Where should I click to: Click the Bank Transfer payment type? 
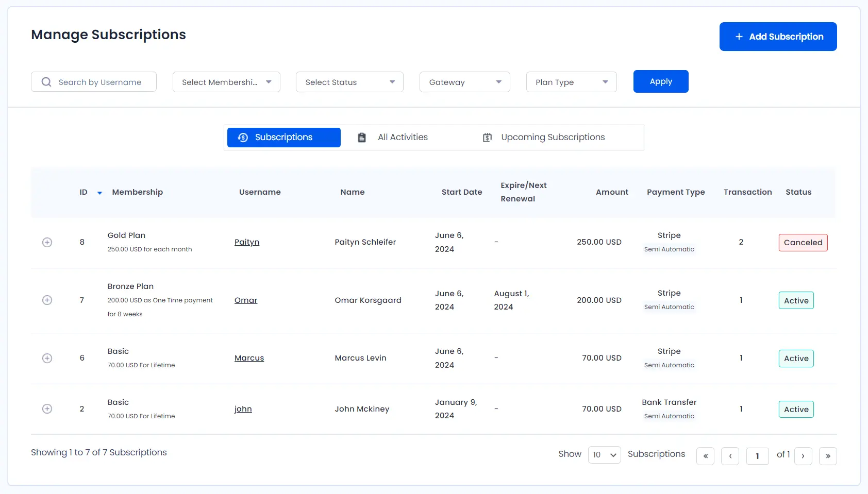pos(669,402)
